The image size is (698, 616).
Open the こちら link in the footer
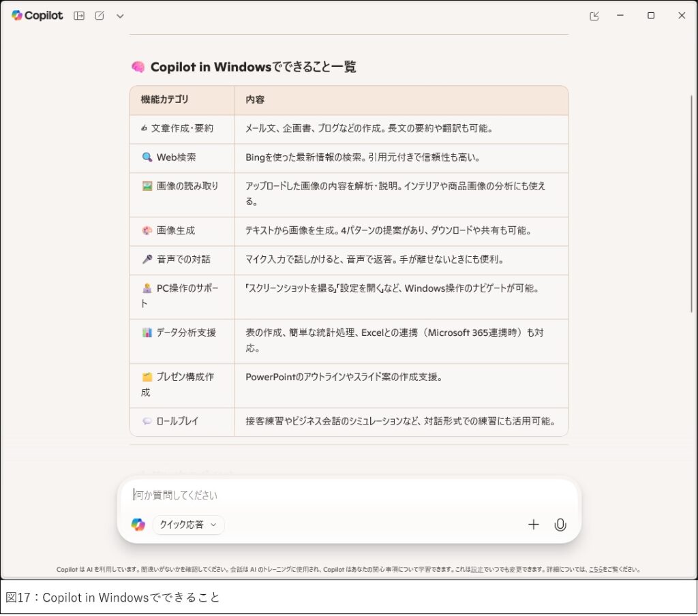tap(596, 570)
